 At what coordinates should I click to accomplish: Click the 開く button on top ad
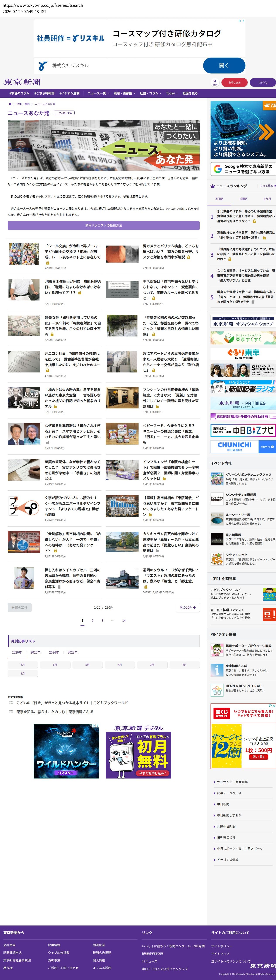(x=224, y=65)
